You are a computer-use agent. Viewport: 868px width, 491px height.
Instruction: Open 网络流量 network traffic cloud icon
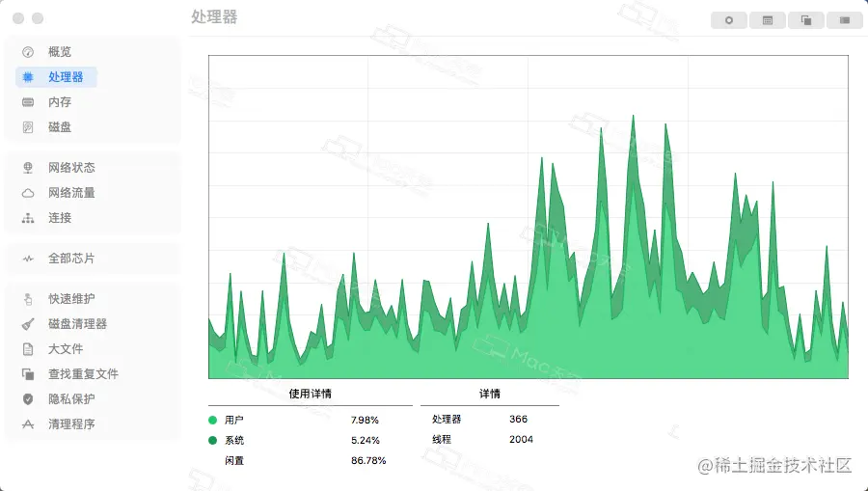28,193
